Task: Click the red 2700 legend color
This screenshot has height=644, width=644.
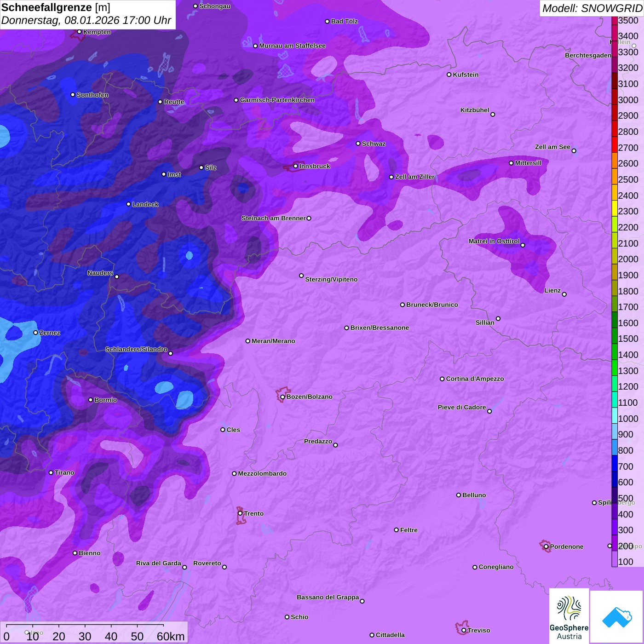Action: click(x=615, y=144)
